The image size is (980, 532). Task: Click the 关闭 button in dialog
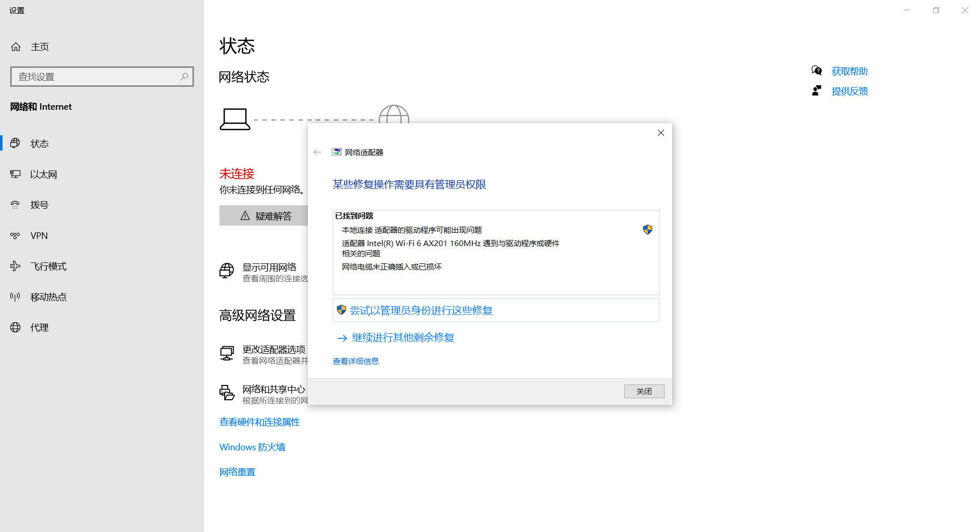(644, 391)
